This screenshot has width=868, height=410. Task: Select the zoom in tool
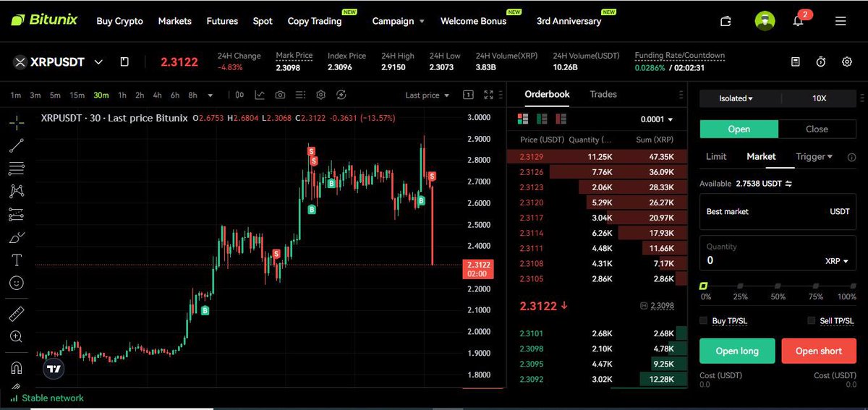(16, 336)
